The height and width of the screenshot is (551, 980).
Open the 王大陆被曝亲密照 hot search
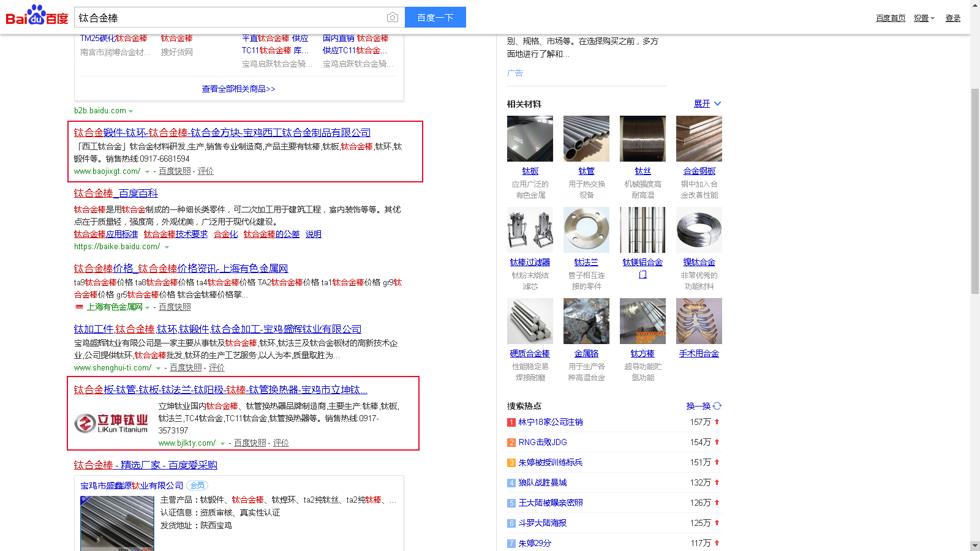point(551,503)
